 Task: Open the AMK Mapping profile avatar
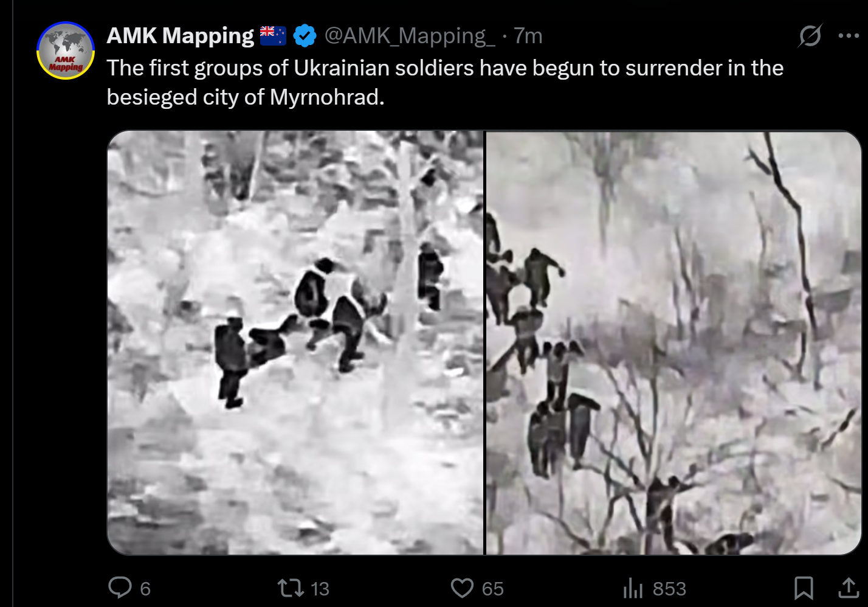(x=66, y=50)
